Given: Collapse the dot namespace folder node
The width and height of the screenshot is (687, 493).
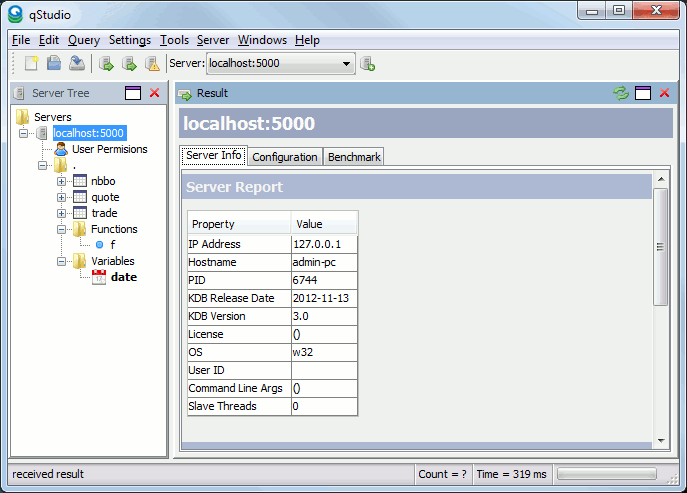Looking at the screenshot, I should (42, 165).
